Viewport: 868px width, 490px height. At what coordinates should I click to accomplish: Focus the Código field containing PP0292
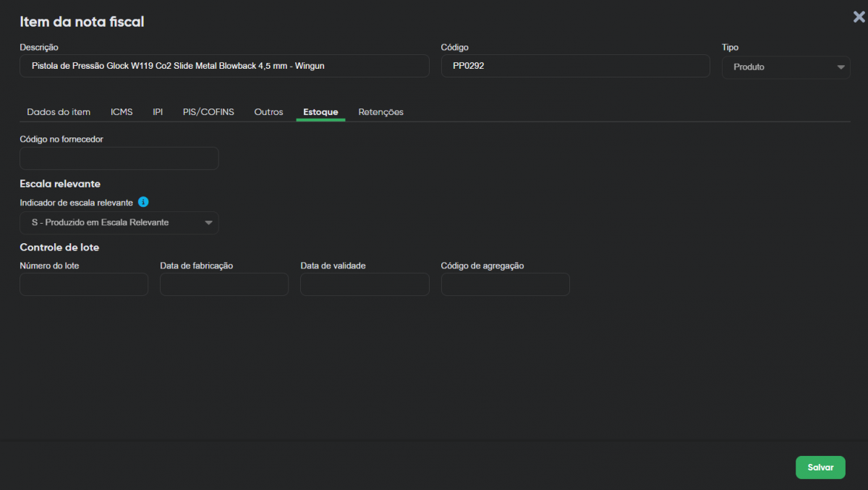point(575,67)
